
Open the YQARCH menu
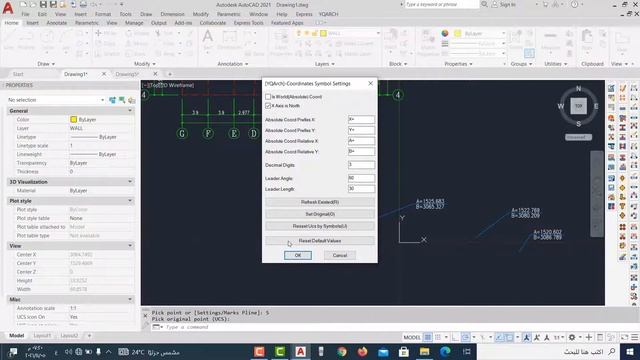328,14
